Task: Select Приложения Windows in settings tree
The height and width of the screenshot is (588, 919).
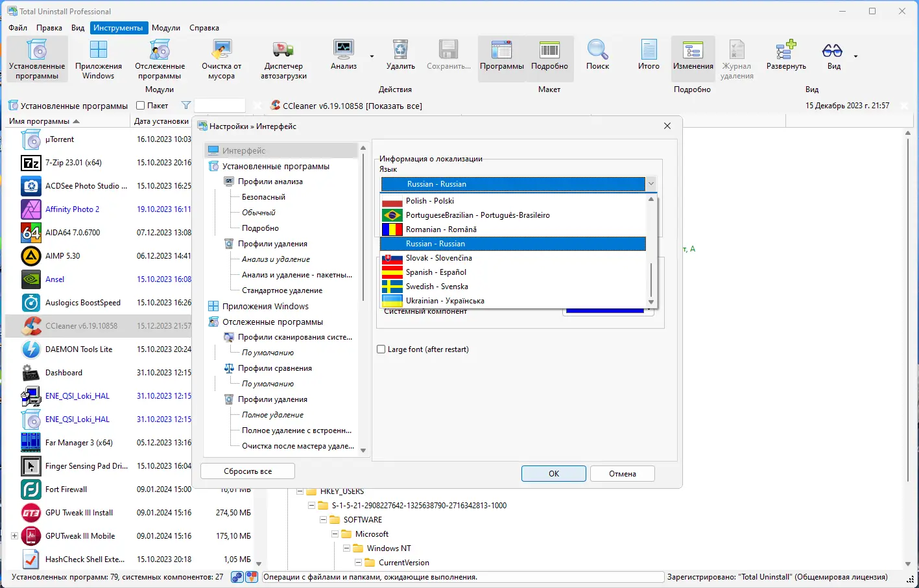Action: [265, 307]
